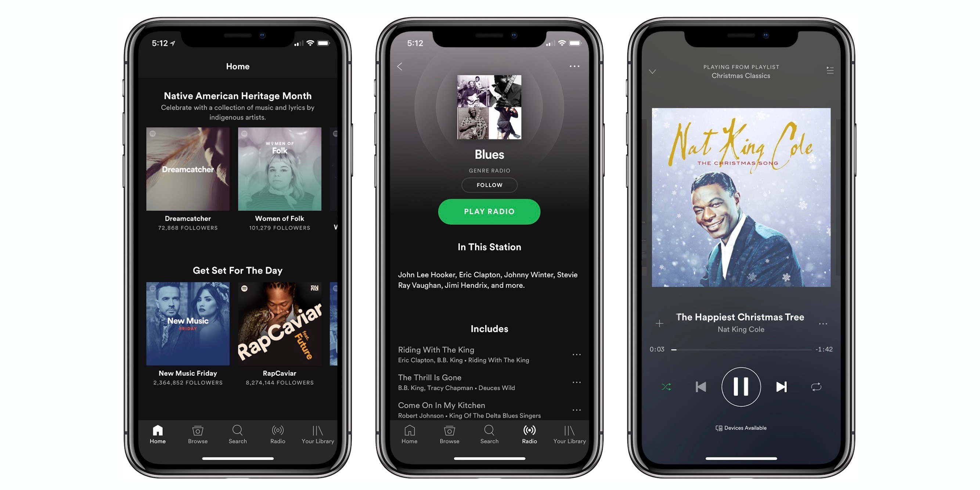Screen dimensions: 980x490
Task: Tap the skip forward icon on player
Action: click(x=781, y=386)
